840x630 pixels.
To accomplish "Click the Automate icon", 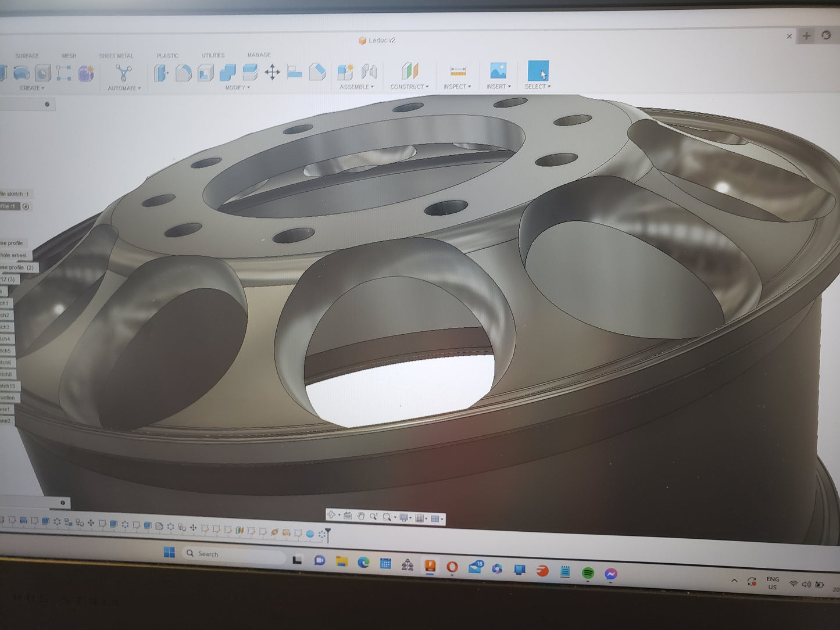I will pyautogui.click(x=123, y=73).
